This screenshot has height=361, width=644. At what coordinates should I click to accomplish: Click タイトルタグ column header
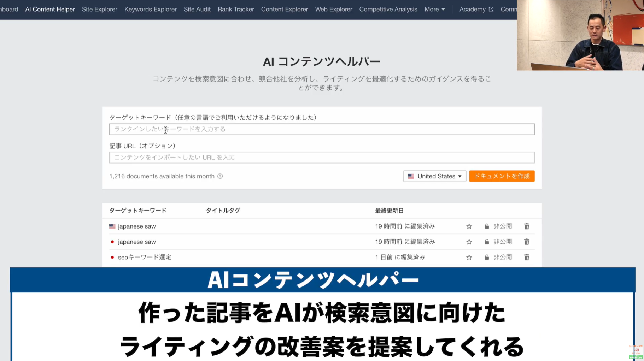tap(223, 211)
